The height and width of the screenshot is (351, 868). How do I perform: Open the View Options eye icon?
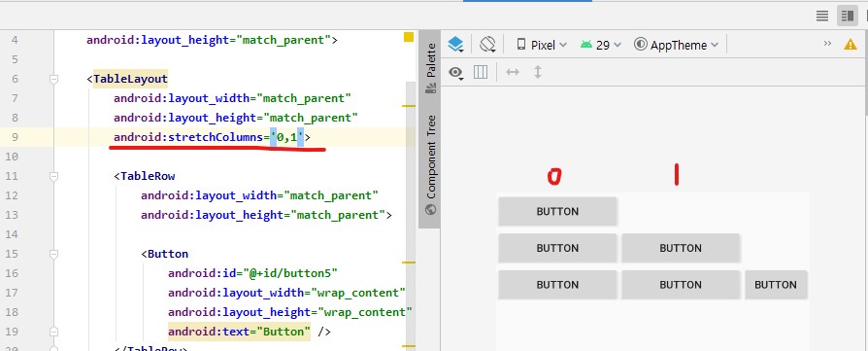(456, 73)
